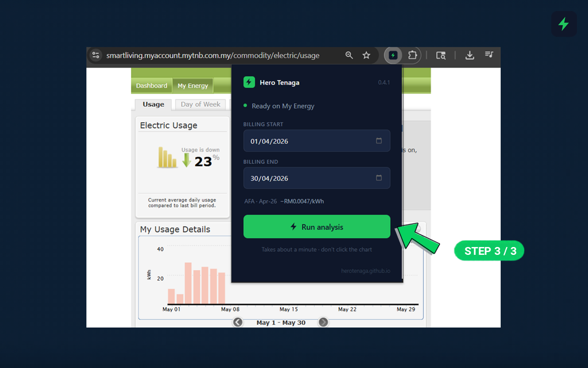Switch to the Day of Week tab

[201, 104]
